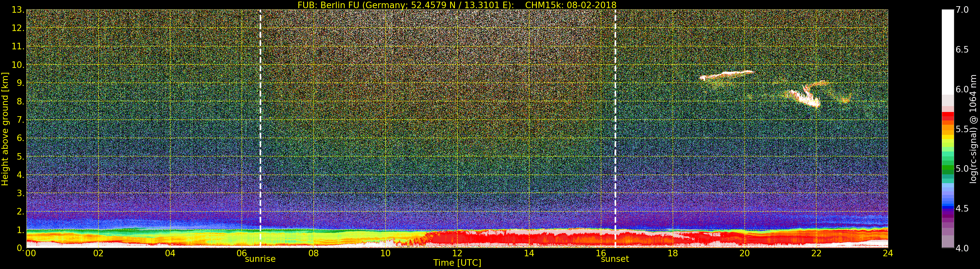Click the 'sunrise' label below the axis
The image size is (980, 269).
[x=260, y=259]
